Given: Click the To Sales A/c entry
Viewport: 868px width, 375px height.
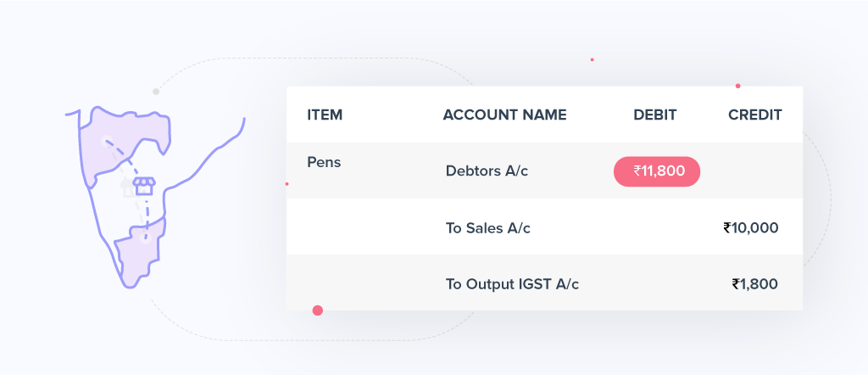Looking at the screenshot, I should [x=488, y=227].
